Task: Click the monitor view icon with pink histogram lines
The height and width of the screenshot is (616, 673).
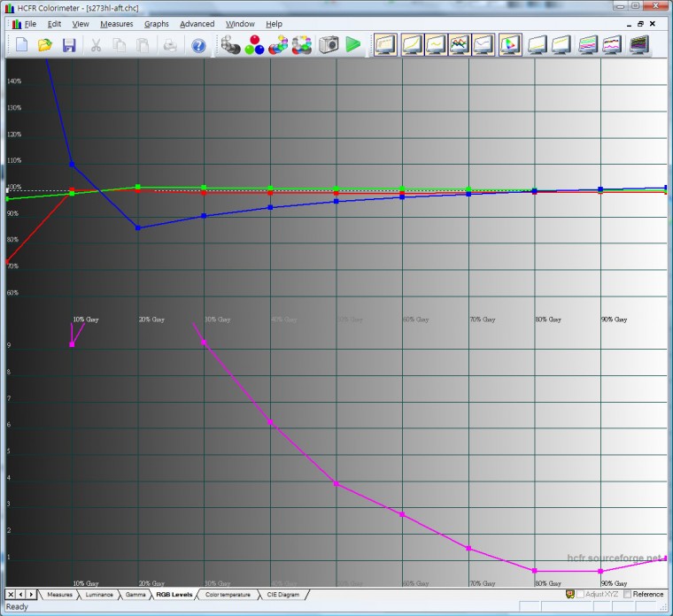Action: click(x=612, y=44)
